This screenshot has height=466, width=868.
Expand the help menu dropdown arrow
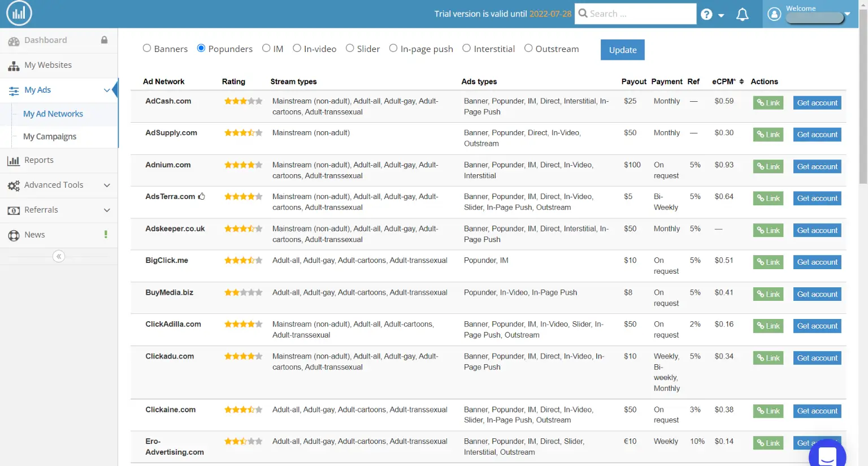coord(721,16)
